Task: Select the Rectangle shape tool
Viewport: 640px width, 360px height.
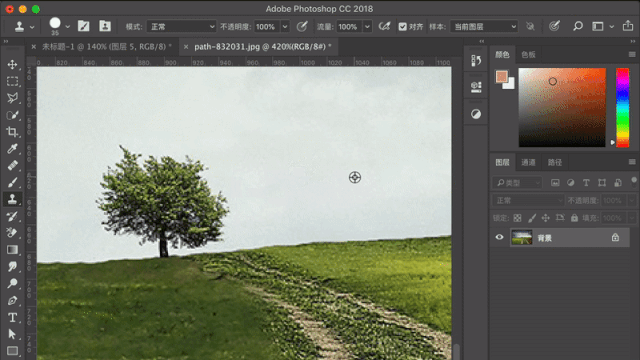Action: (12, 351)
